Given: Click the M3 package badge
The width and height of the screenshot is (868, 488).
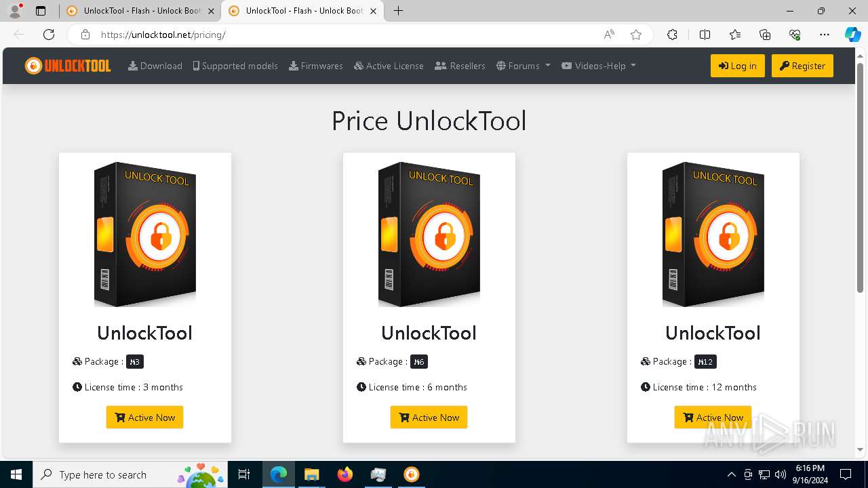Looking at the screenshot, I should tap(135, 362).
